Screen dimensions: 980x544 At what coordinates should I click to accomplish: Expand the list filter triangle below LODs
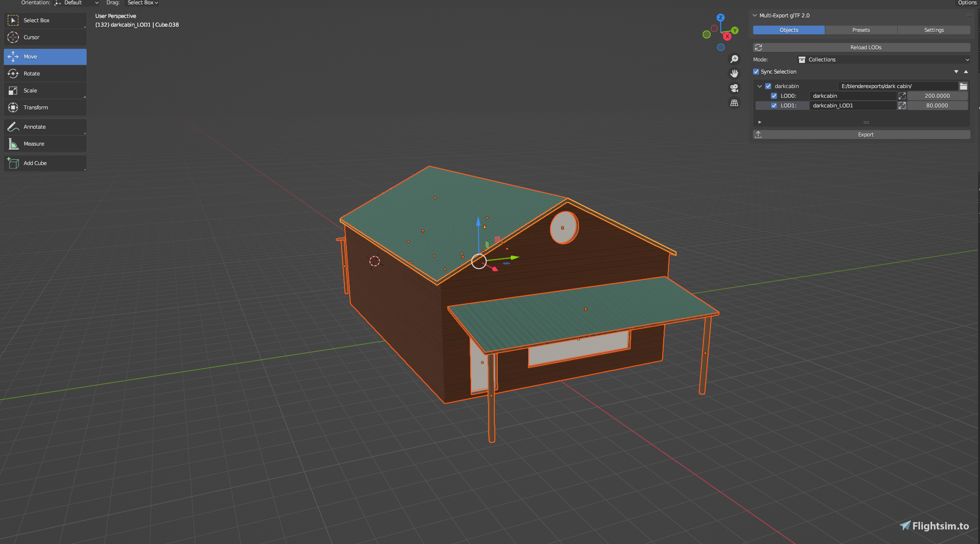pos(760,122)
